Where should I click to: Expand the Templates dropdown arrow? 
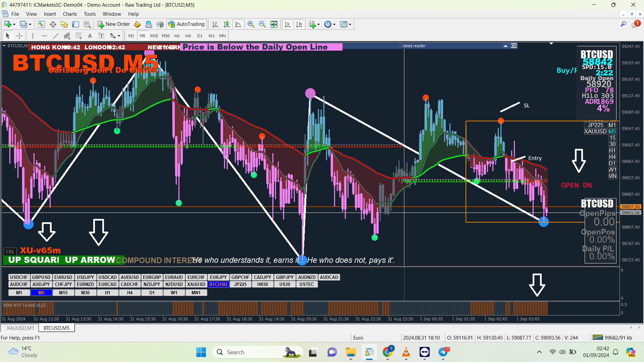click(350, 24)
